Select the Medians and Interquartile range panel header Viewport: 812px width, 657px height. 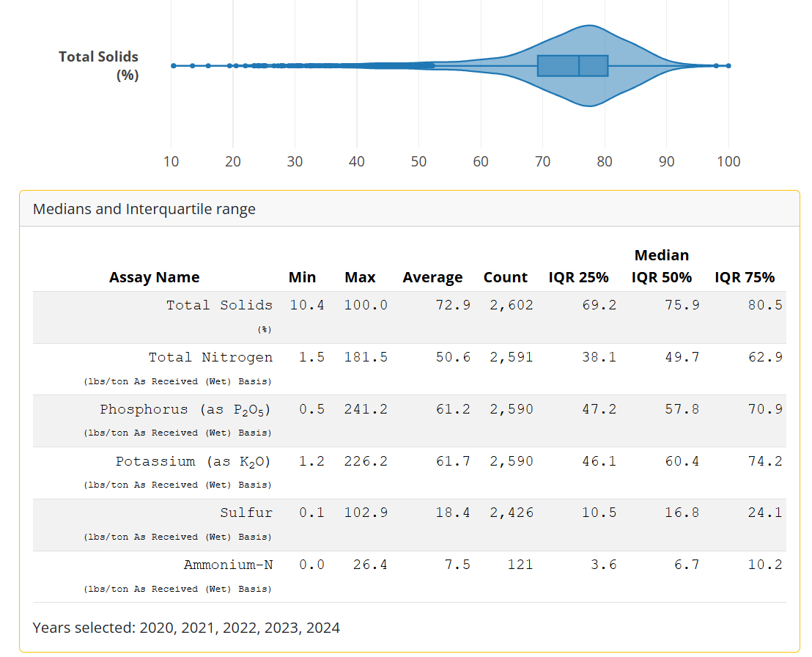tap(144, 209)
